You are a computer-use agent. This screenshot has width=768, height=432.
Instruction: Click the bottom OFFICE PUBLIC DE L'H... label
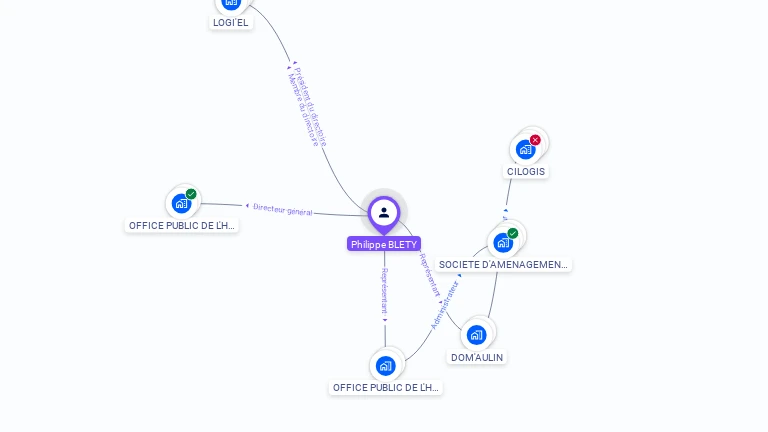[x=385, y=387]
